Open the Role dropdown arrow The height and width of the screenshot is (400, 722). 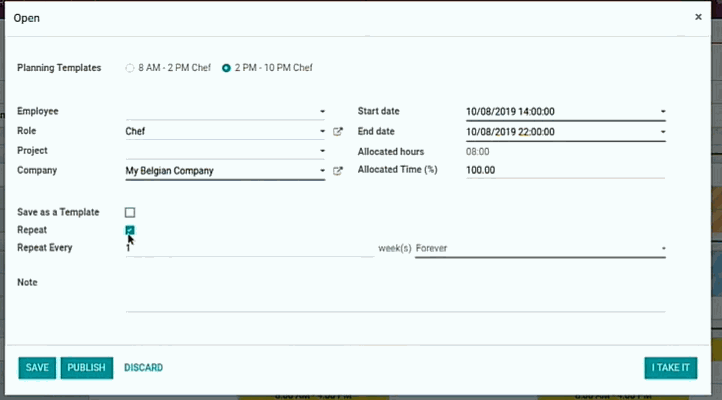(x=322, y=131)
